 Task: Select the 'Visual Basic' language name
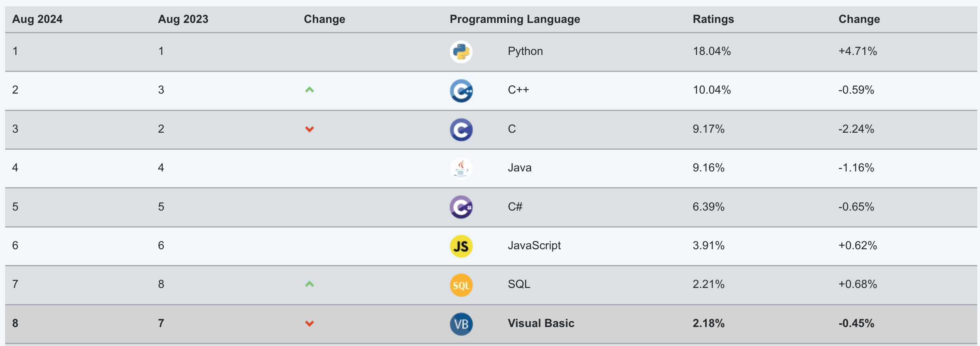pyautogui.click(x=541, y=323)
